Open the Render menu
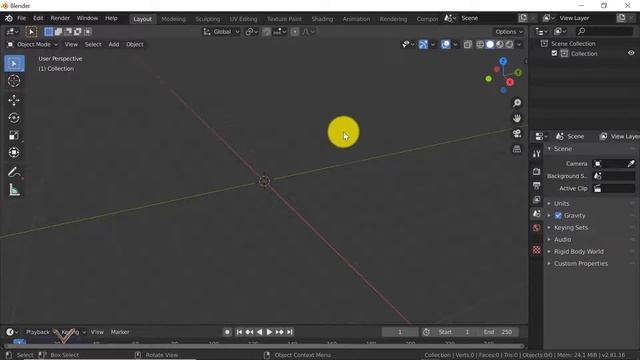The height and width of the screenshot is (360, 640). 60,18
